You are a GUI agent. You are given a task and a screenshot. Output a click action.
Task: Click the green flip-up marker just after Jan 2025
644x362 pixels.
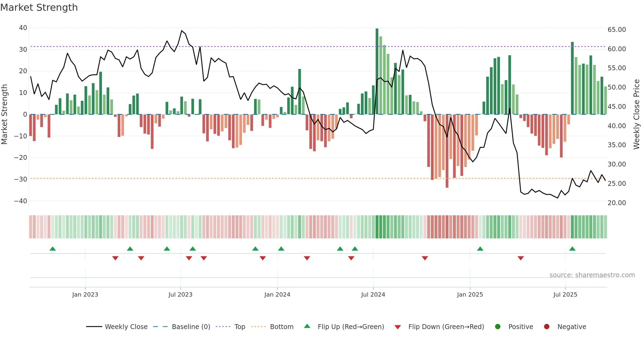[x=480, y=249]
